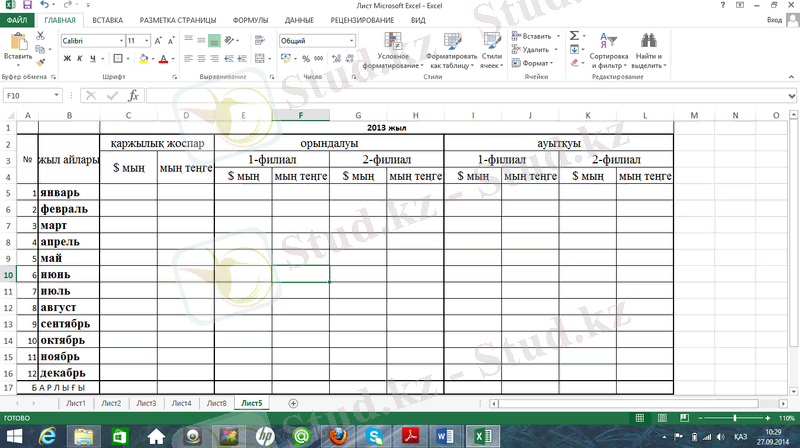
Task: Toggle middle vertical alignment
Action: click(201, 40)
